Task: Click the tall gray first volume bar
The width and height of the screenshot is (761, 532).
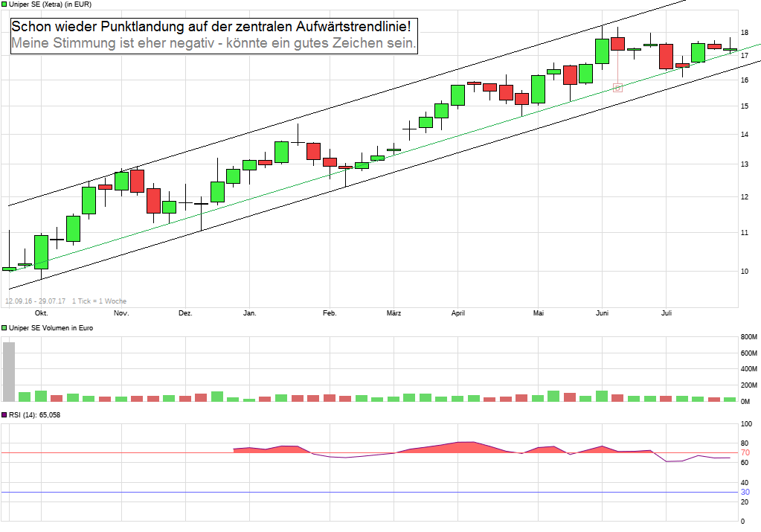Action: pyautogui.click(x=9, y=372)
